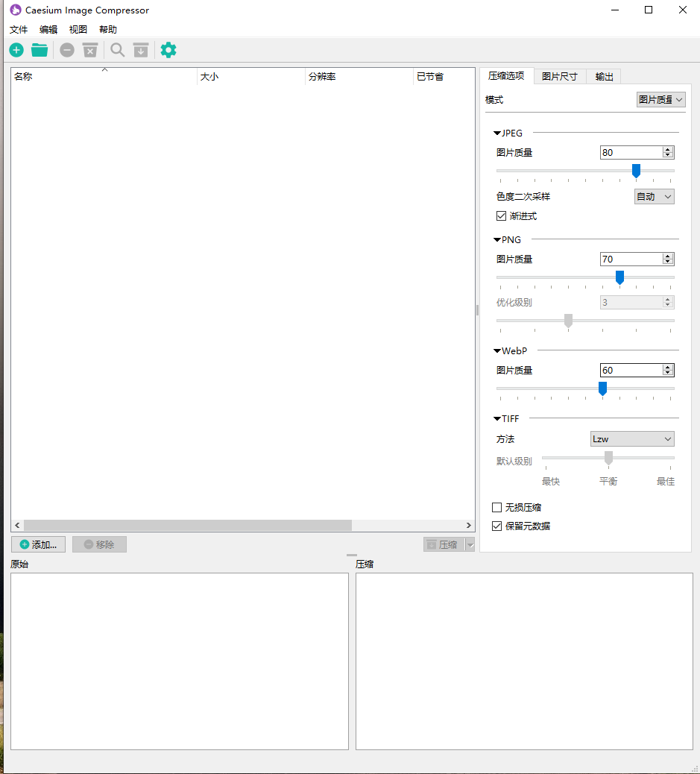Viewport: 700px width, 774px height.
Task: Open the 模式 mode dropdown
Action: [x=660, y=99]
